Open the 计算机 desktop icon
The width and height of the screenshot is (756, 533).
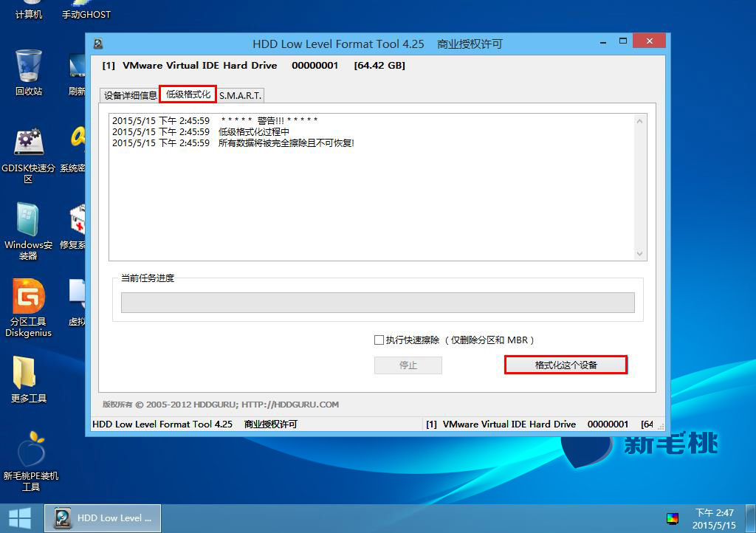click(29, 10)
